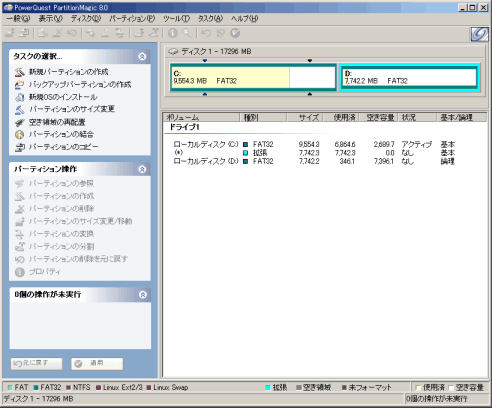The height and width of the screenshot is (408, 492).
Task: Click the info (i) properties toolbar icon
Action: [x=172, y=33]
